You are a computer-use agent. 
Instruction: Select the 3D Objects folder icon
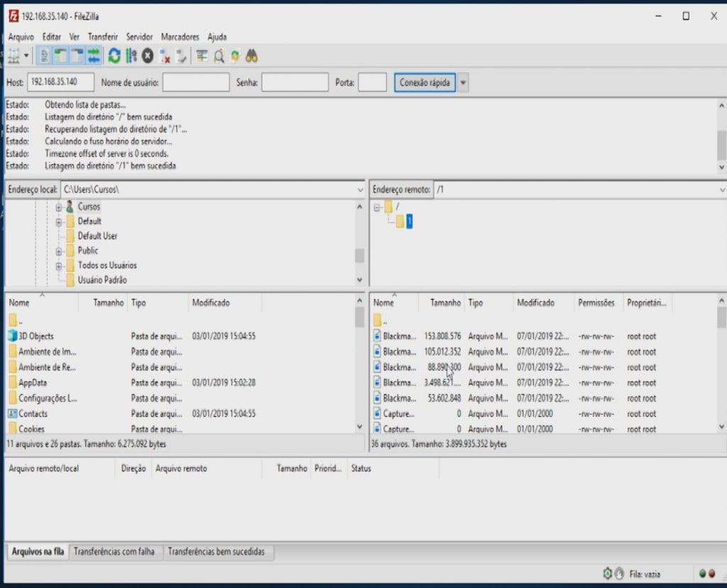(x=13, y=336)
